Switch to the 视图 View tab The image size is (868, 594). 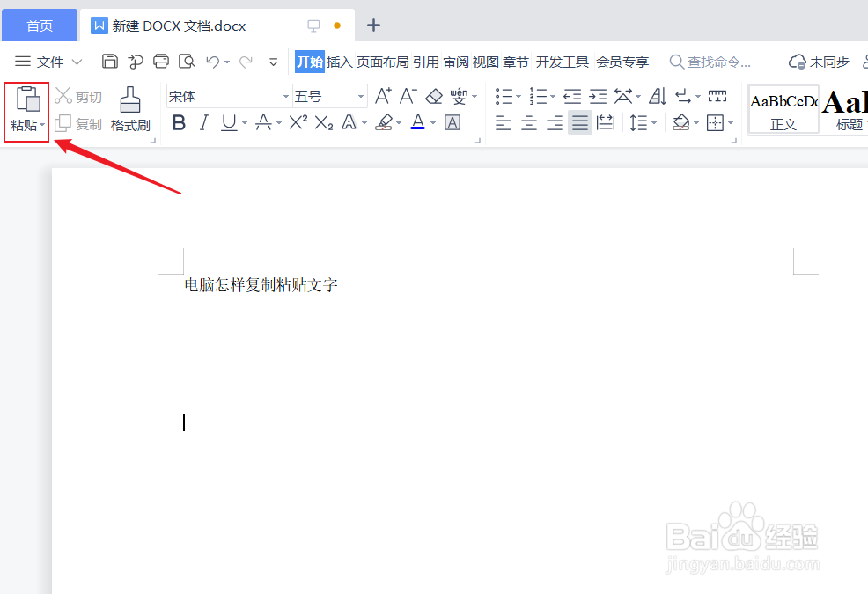click(486, 62)
